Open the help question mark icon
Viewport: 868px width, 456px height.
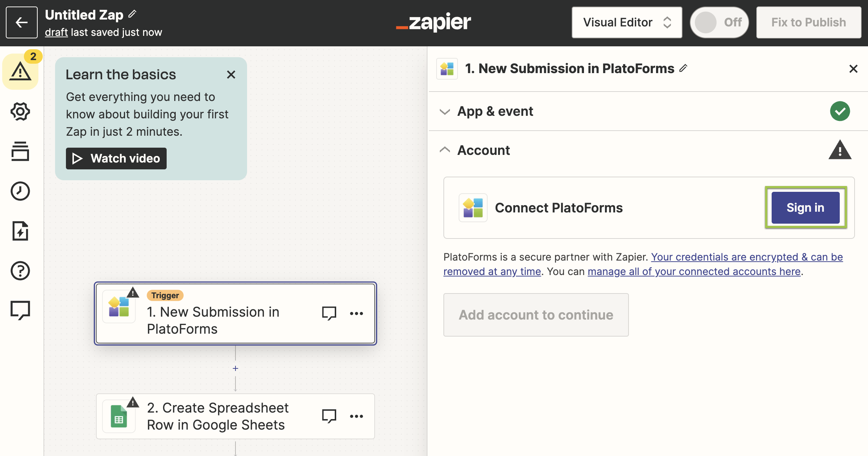(20, 271)
